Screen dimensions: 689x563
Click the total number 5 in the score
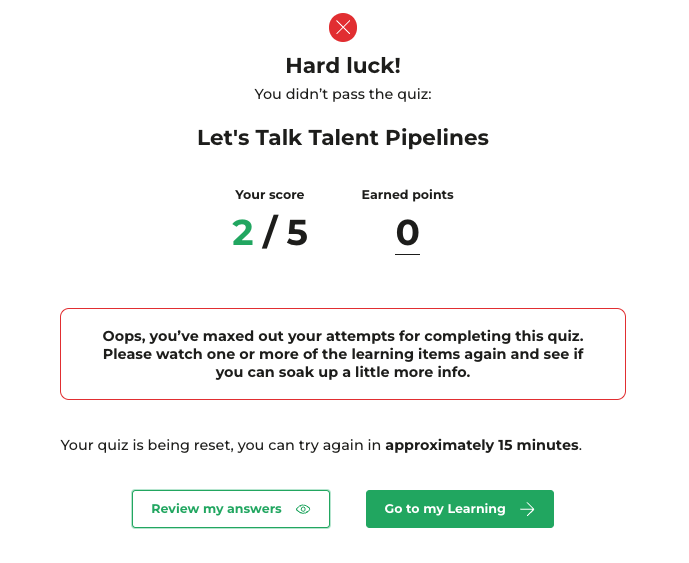[x=297, y=233]
